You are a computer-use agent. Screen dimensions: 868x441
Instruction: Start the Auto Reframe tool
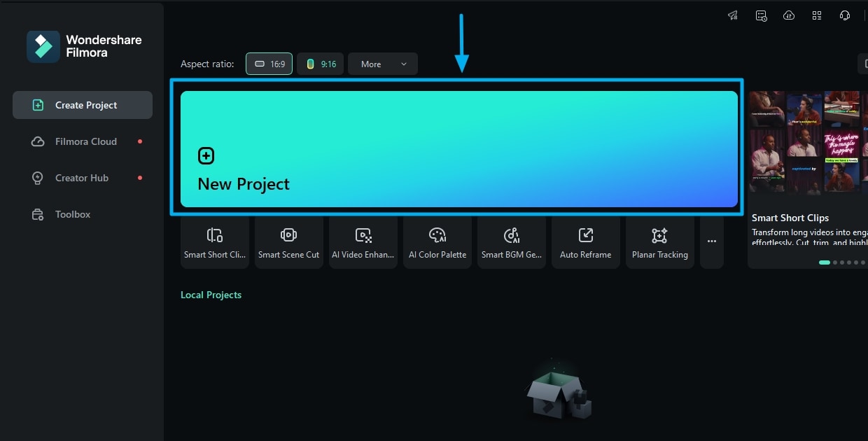pos(586,242)
